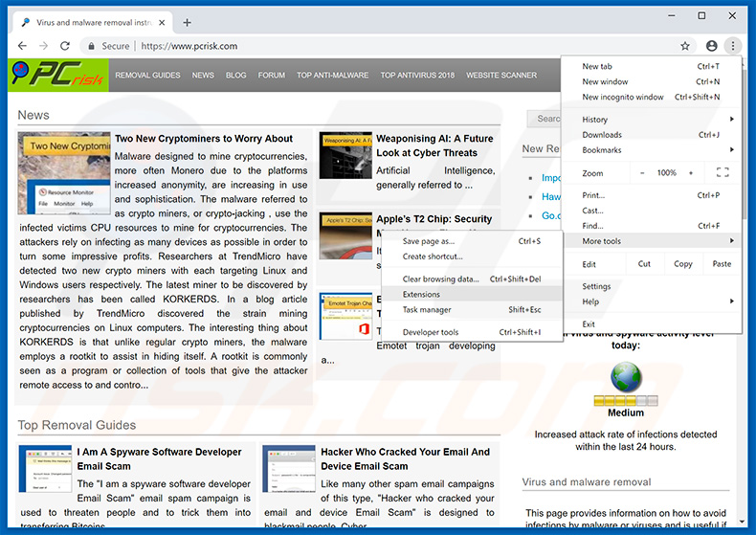The image size is (756, 535).
Task: Open Task manager from submenu
Action: (472, 309)
